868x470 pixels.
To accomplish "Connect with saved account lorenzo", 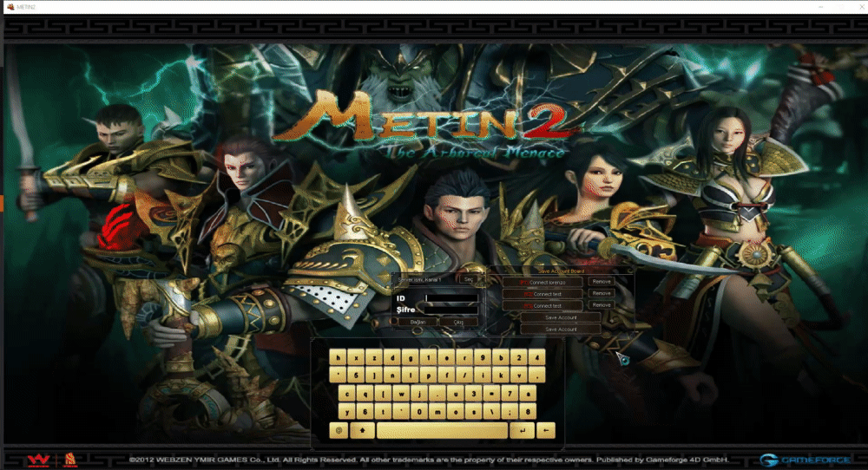I will pos(543,282).
